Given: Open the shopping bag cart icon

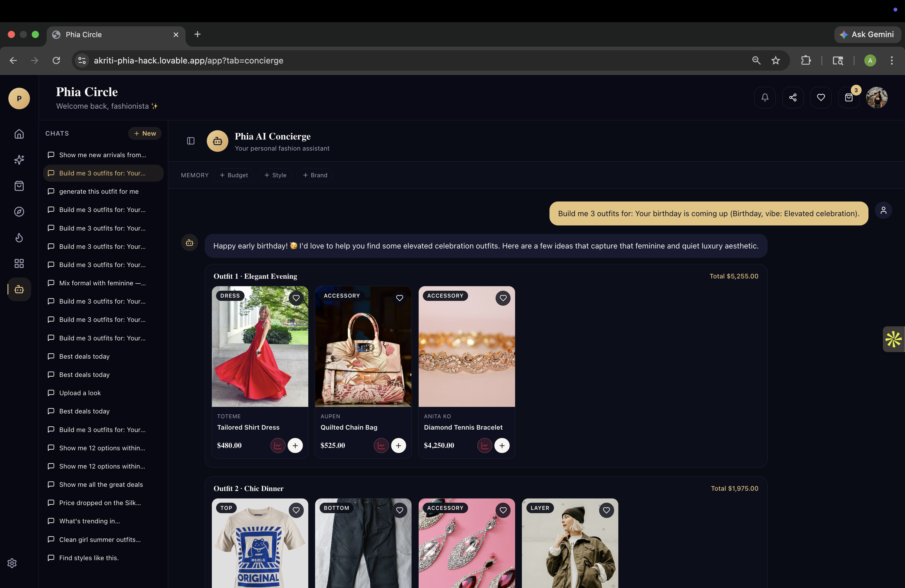Looking at the screenshot, I should pyautogui.click(x=849, y=98).
